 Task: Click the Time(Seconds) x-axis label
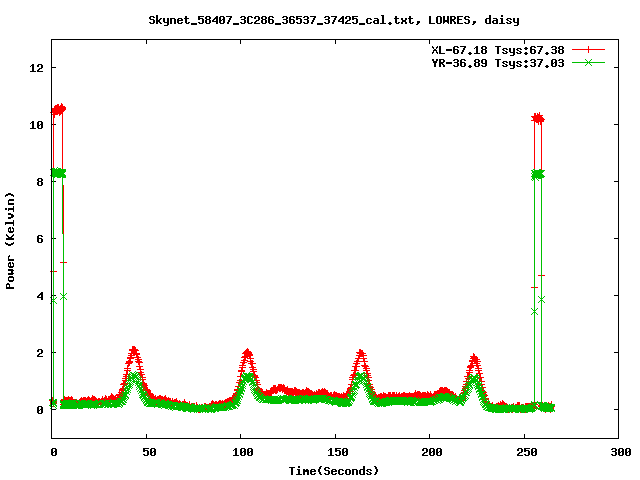pyautogui.click(x=334, y=471)
